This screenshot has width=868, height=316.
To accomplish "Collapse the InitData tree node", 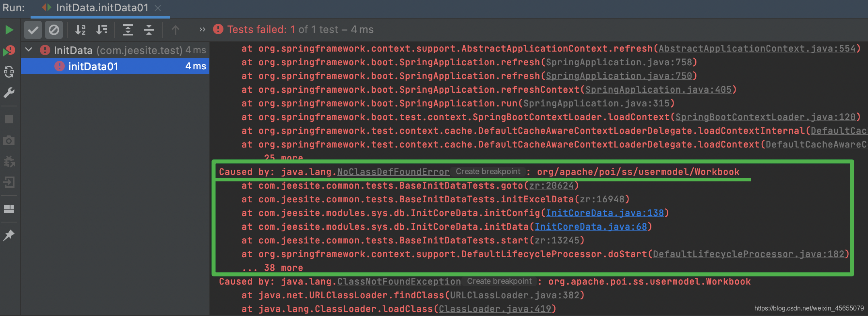I will (29, 50).
